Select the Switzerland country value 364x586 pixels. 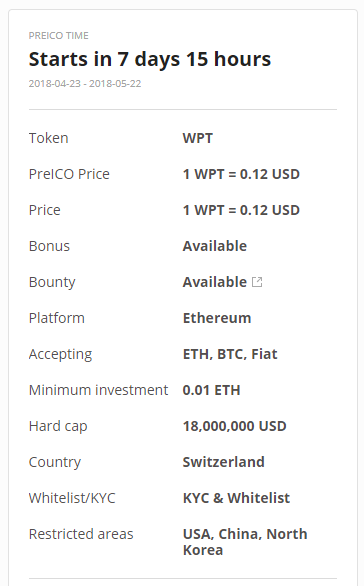point(223,462)
